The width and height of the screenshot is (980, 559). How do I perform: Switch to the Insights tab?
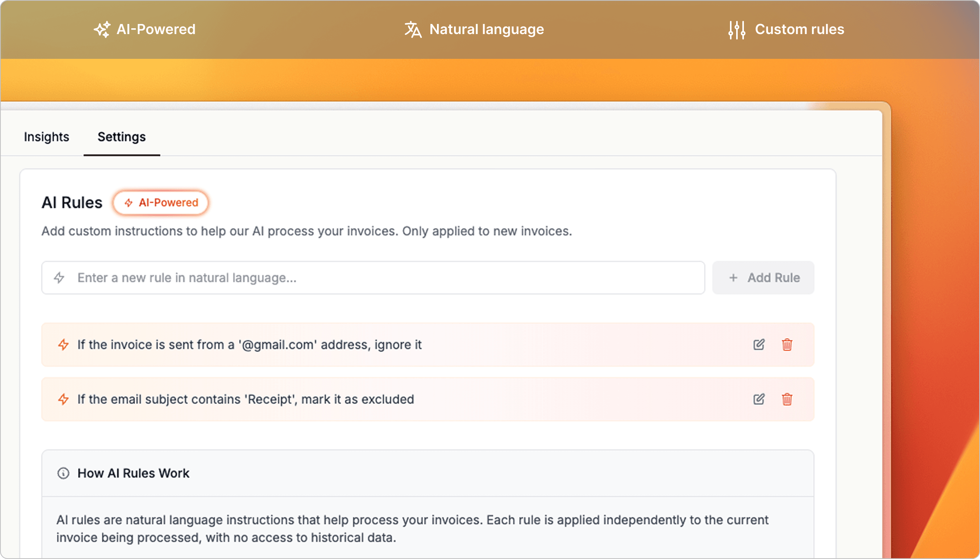point(46,137)
